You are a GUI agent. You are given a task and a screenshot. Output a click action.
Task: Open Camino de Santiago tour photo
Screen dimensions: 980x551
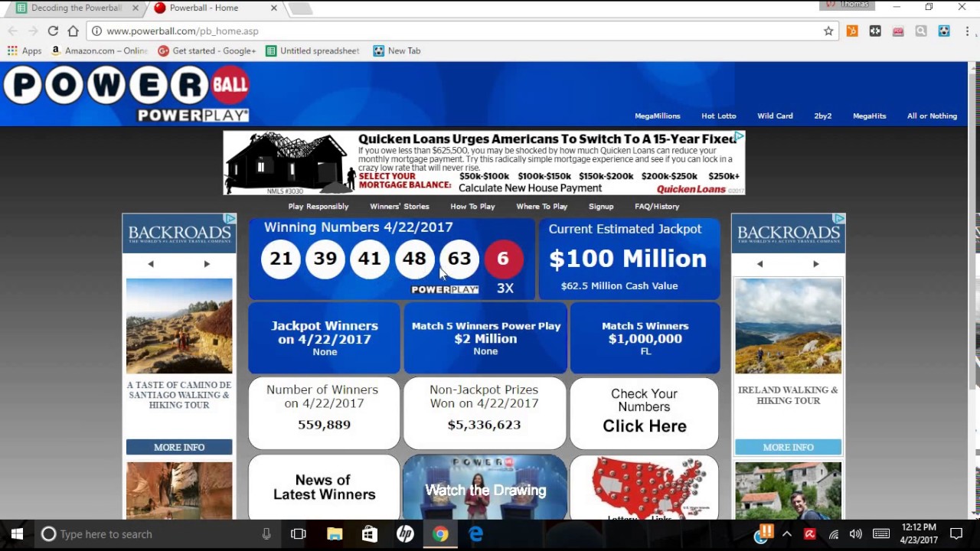[179, 326]
